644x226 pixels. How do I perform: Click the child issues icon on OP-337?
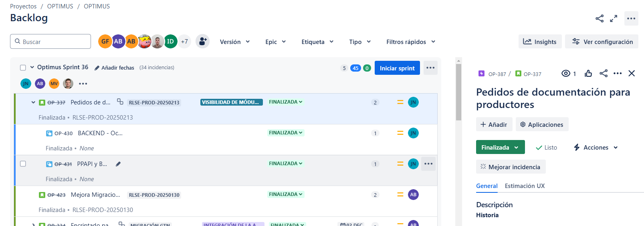click(120, 102)
